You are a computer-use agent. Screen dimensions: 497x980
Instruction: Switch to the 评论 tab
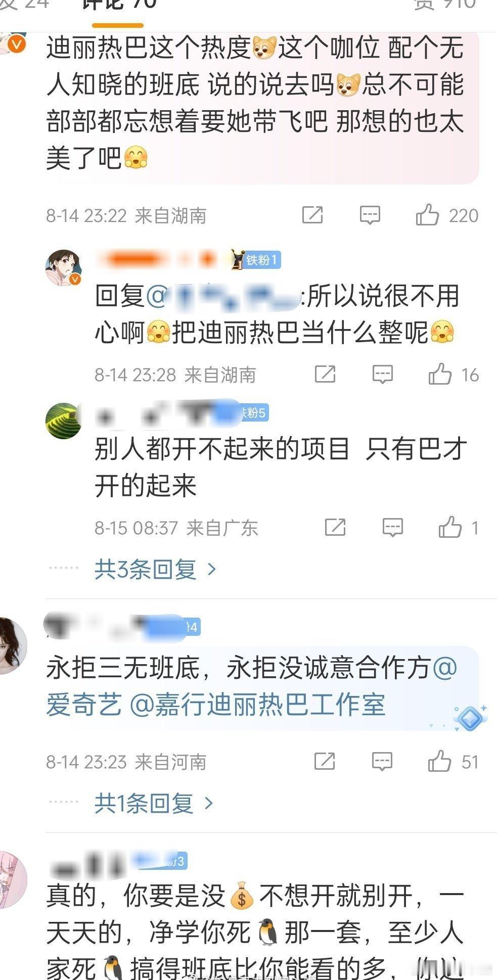(119, 5)
